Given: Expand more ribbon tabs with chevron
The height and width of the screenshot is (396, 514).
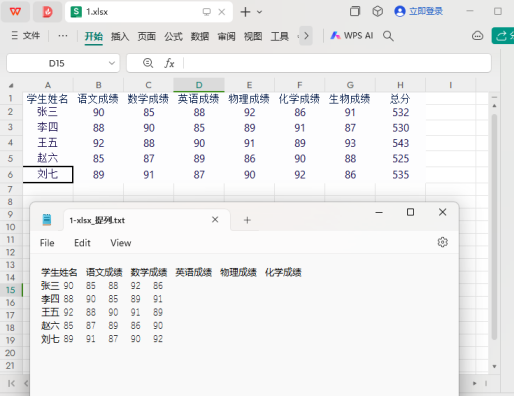Looking at the screenshot, I should 306,36.
